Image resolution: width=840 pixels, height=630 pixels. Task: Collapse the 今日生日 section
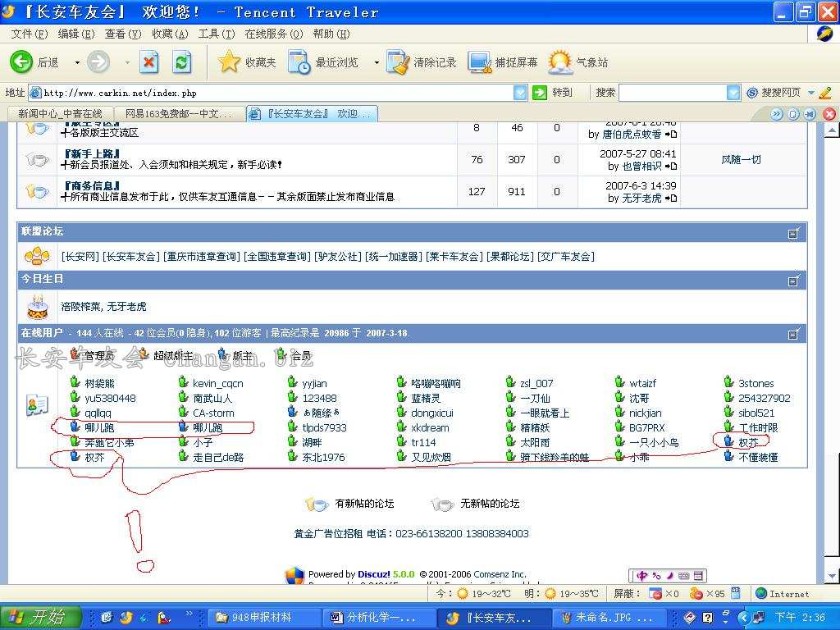click(x=794, y=281)
